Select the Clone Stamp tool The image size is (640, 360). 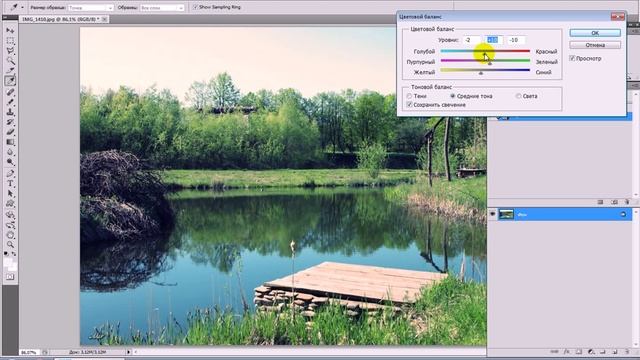(x=10, y=112)
